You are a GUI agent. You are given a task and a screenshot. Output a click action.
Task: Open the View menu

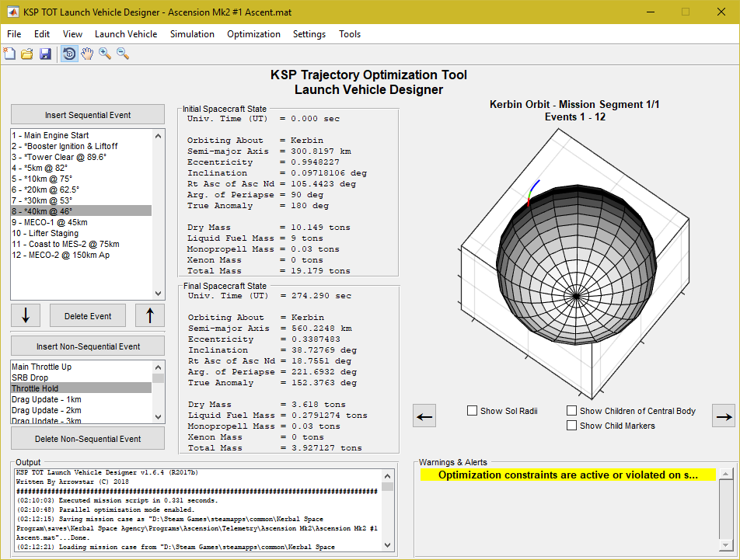[x=72, y=34]
